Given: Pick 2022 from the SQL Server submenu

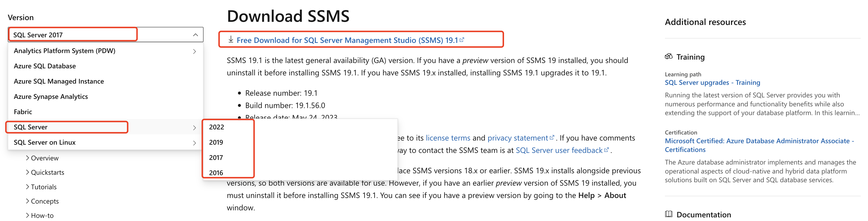Looking at the screenshot, I should pyautogui.click(x=216, y=127).
